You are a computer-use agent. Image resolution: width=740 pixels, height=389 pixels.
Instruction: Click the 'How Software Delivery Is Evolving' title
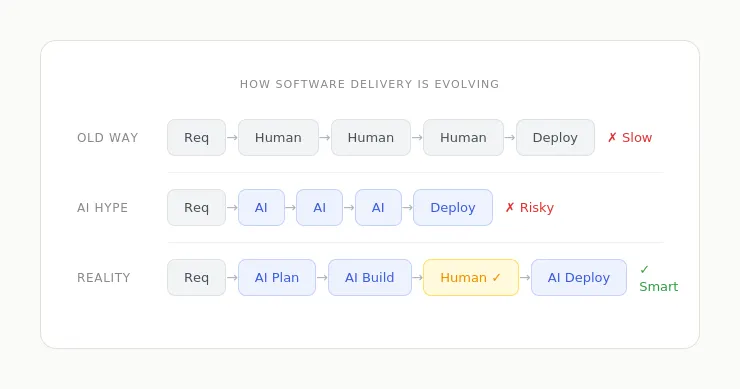[x=369, y=84]
